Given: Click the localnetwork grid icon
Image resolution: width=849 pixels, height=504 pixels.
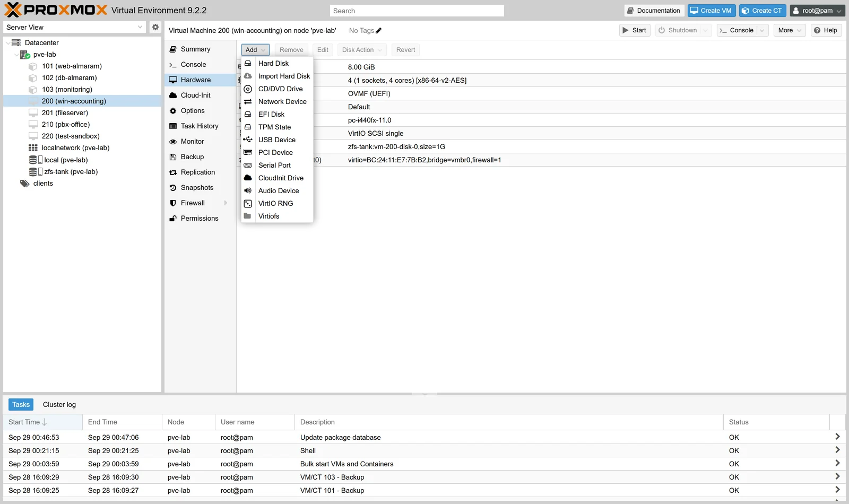Looking at the screenshot, I should 33,148.
